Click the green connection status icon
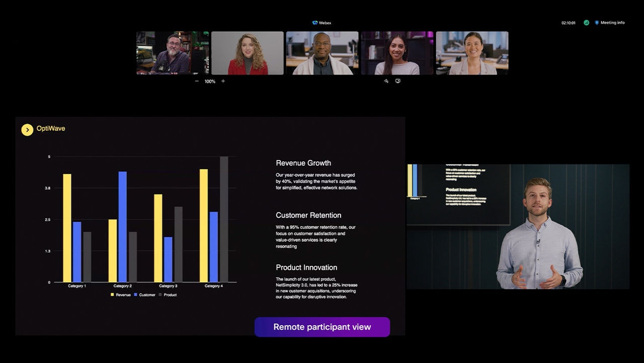Viewport: 644px width, 363px height. 586,23
